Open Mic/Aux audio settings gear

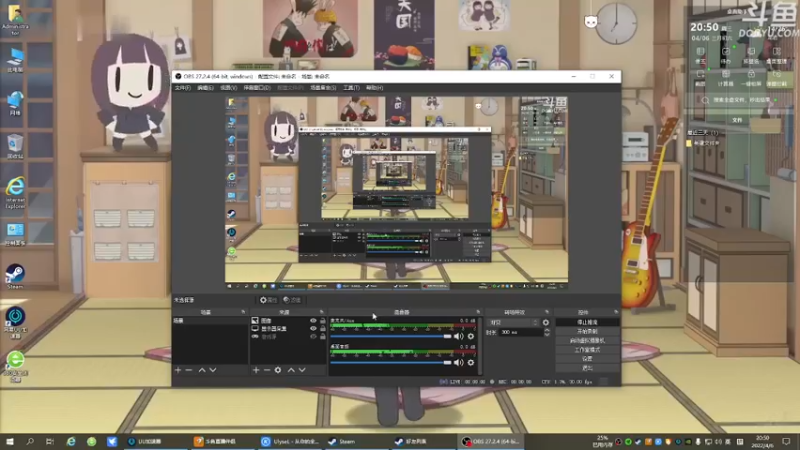[x=471, y=336]
